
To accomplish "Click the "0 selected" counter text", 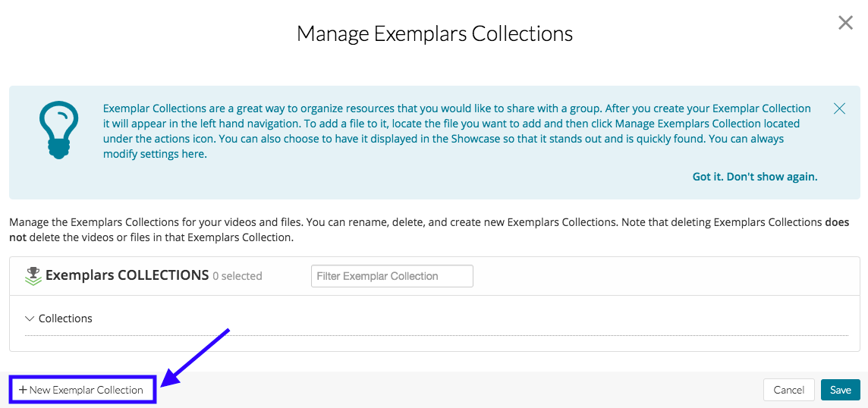I will click(x=237, y=277).
